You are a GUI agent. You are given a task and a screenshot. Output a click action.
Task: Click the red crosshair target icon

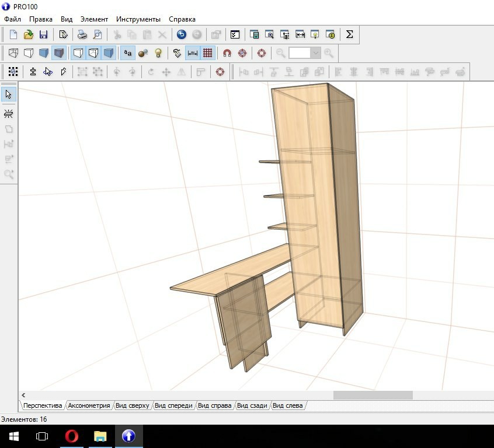(262, 53)
